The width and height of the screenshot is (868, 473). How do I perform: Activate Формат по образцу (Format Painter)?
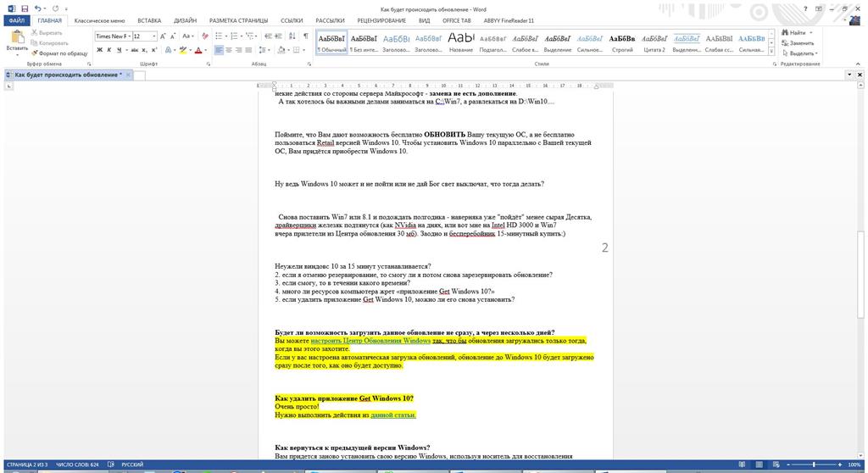[59, 53]
